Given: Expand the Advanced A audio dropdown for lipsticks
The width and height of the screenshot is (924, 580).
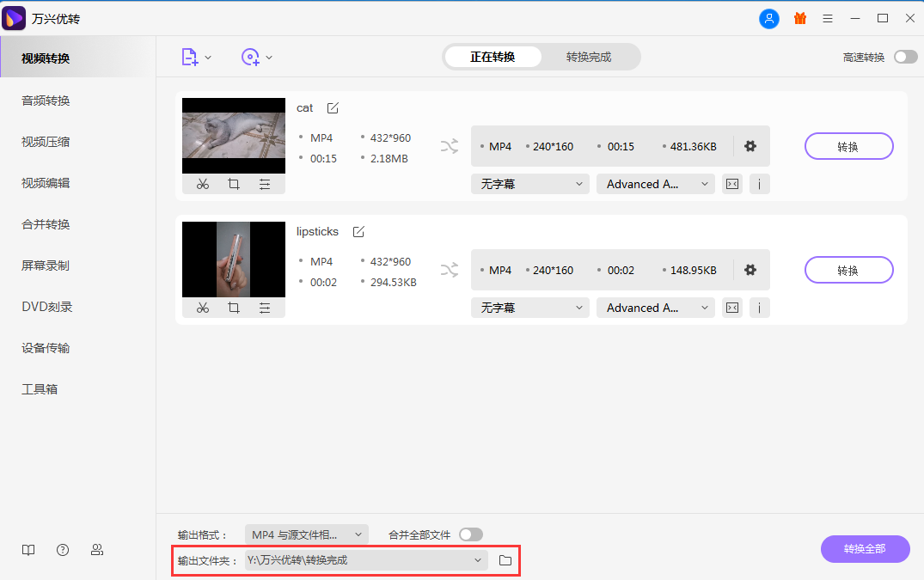Looking at the screenshot, I should tap(655, 307).
